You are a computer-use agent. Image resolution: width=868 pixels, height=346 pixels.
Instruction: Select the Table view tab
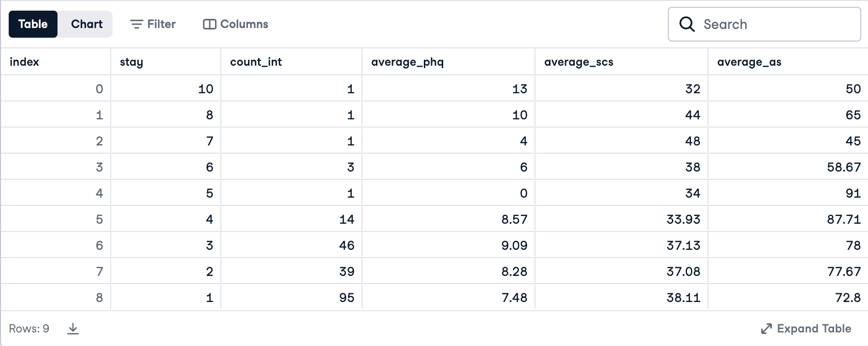coord(33,24)
